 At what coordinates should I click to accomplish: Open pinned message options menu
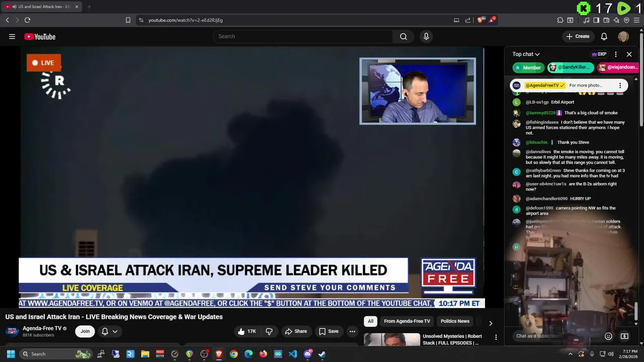[x=620, y=85]
